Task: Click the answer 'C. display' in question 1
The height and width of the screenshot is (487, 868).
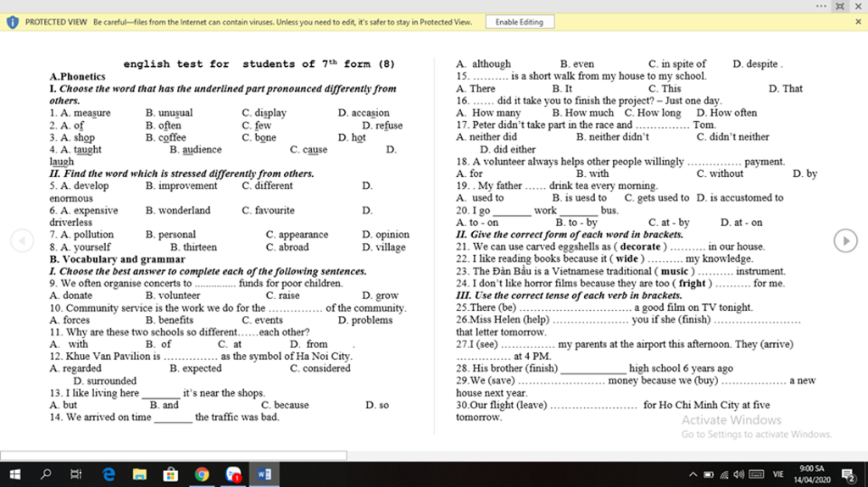Action: pyautogui.click(x=264, y=113)
